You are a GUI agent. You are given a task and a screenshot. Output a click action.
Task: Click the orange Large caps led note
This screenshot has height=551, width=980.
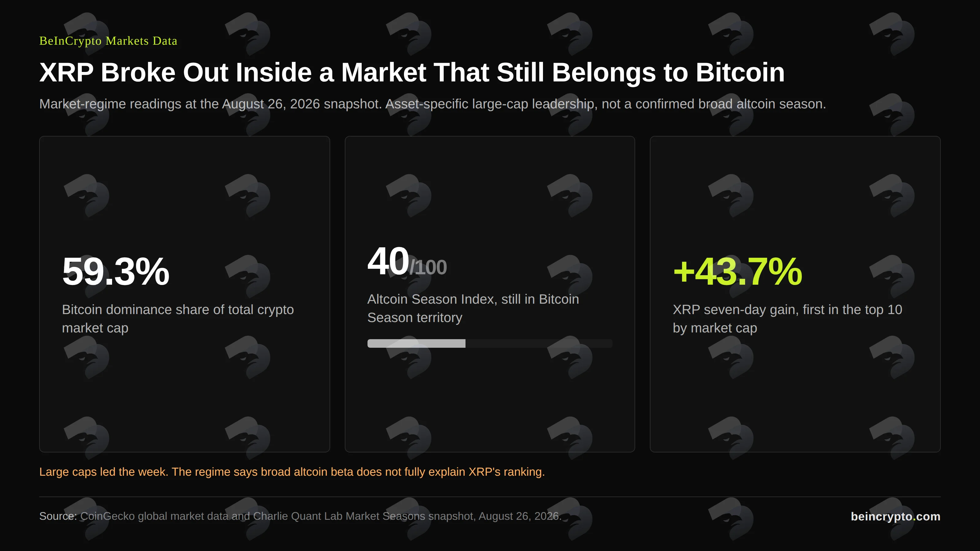click(x=292, y=471)
